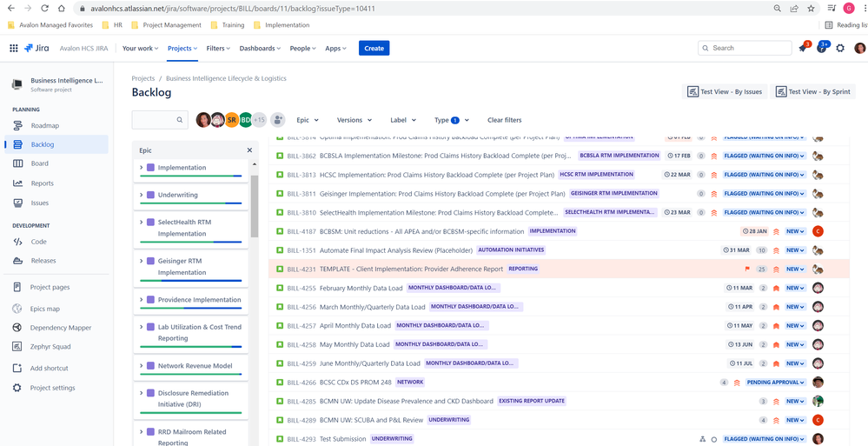The height and width of the screenshot is (446, 868).
Task: Open Your work dropdown menu
Action: pyautogui.click(x=140, y=48)
